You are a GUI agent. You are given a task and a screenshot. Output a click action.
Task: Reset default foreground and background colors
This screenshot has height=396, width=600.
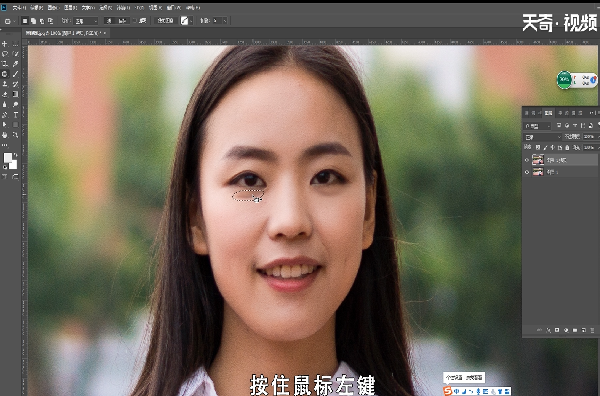5,167
